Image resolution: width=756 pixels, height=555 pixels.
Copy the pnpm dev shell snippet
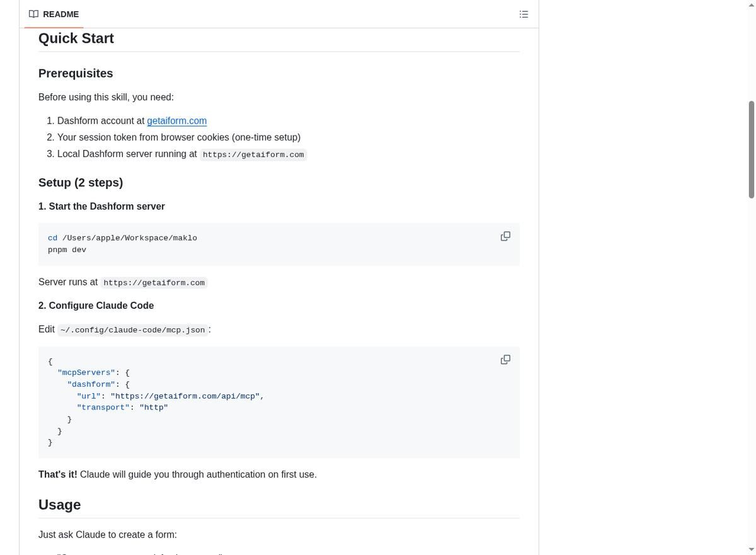[x=505, y=236]
